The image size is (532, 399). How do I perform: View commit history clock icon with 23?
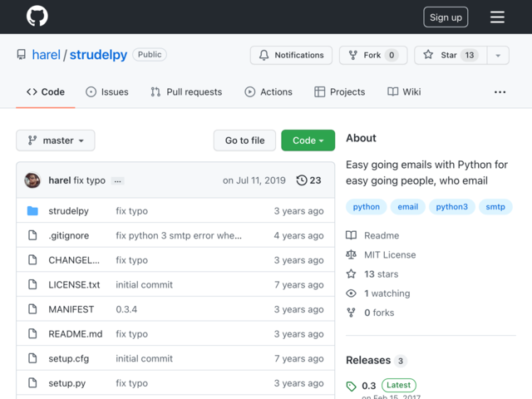click(x=308, y=180)
